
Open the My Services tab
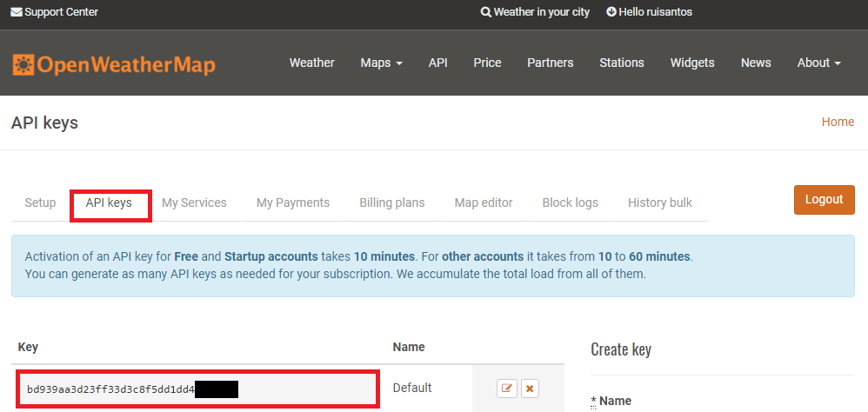194,203
